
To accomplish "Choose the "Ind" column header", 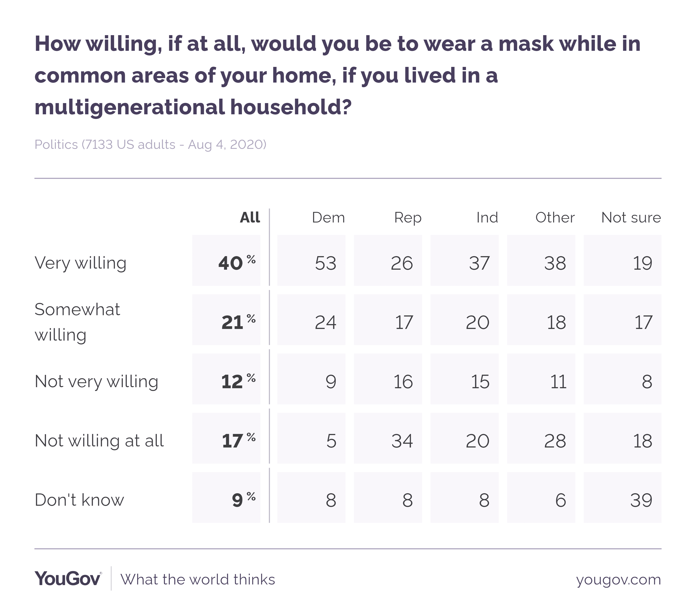I will pyautogui.click(x=487, y=218).
